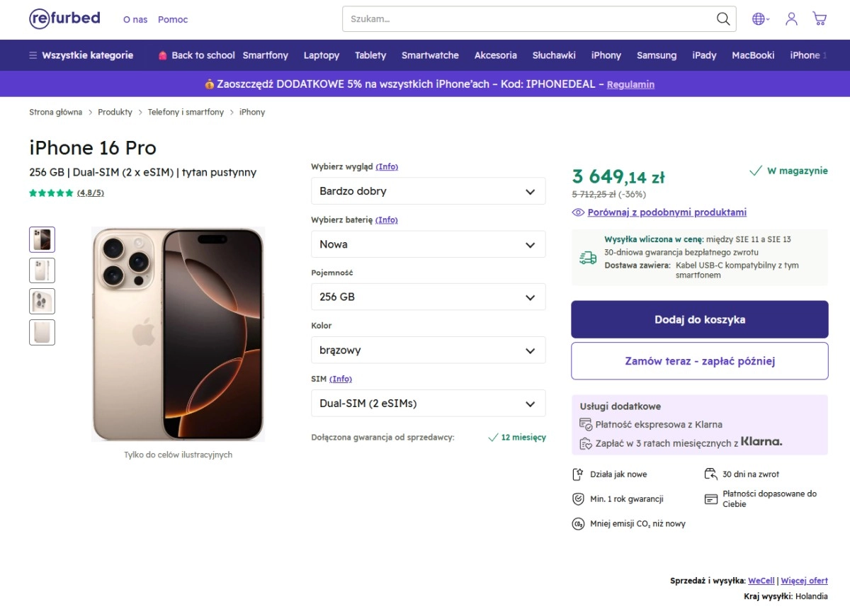850x616 pixels.
Task: Open the iPady category
Action: pos(704,55)
